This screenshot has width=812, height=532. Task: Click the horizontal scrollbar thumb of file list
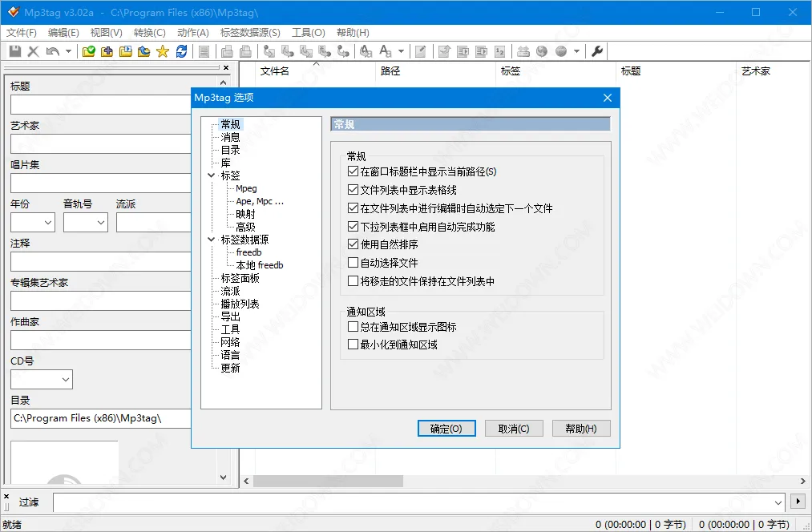pos(328,482)
